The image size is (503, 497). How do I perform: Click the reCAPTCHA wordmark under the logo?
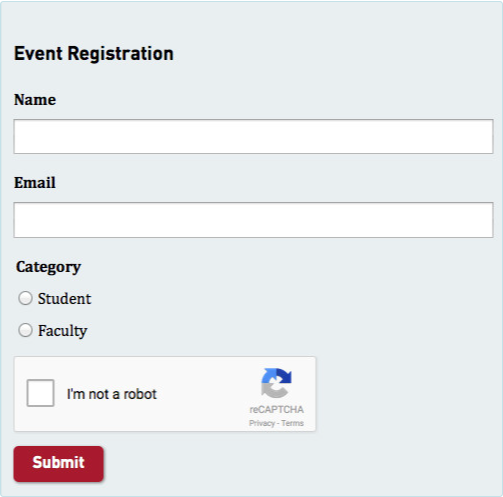point(276,409)
